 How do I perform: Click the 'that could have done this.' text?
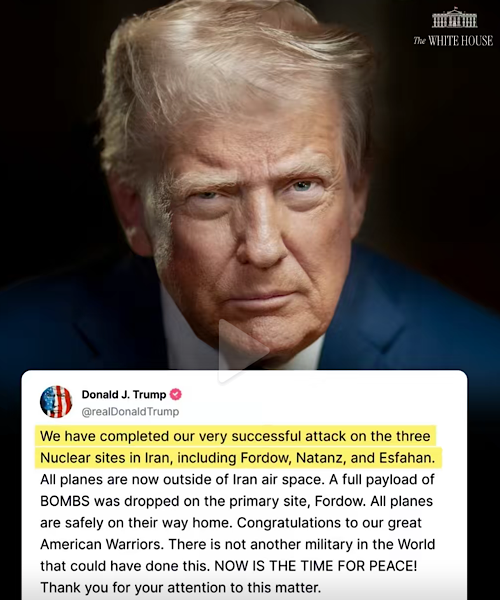(125, 566)
